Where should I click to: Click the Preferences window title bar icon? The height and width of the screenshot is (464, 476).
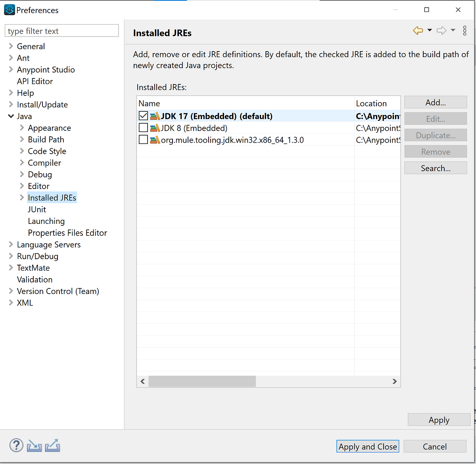(9, 10)
